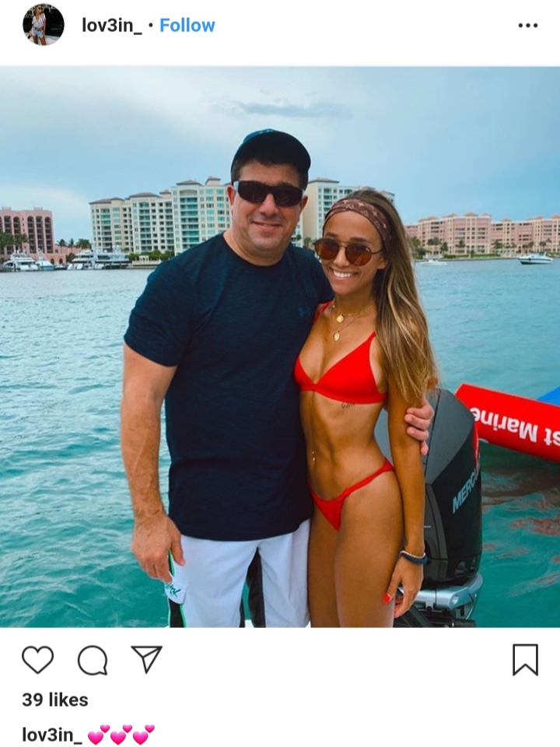Click the lov3in_ username in the post header

click(112, 25)
